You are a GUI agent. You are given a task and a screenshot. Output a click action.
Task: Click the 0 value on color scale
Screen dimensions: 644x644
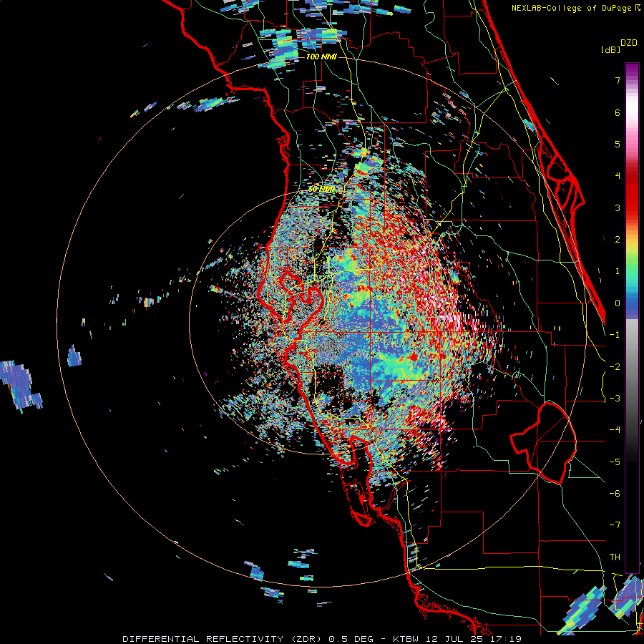(x=618, y=303)
